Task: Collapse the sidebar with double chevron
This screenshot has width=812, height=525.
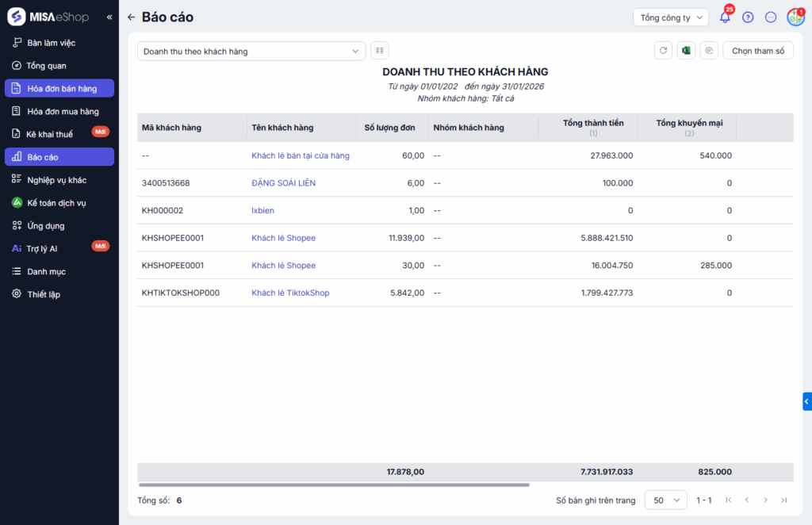Action: click(x=109, y=17)
